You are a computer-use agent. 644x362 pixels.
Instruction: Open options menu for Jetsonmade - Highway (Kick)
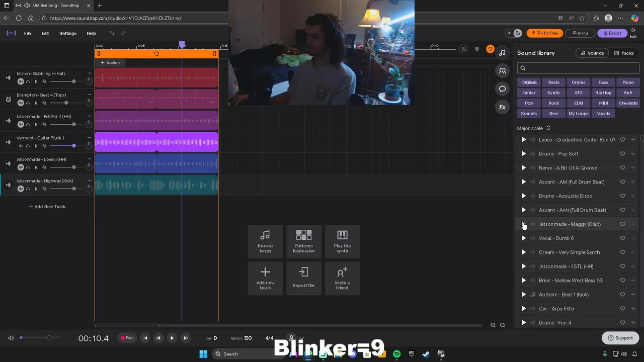[89, 180]
